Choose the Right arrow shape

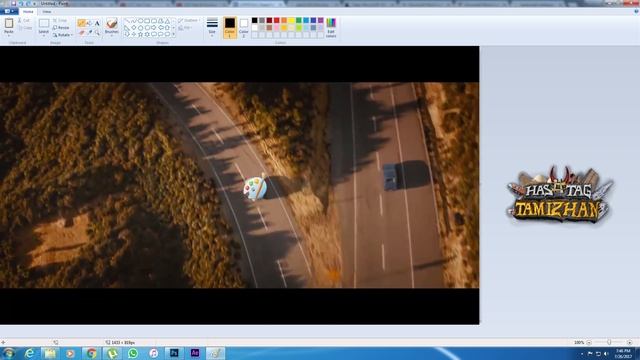pos(154,27)
